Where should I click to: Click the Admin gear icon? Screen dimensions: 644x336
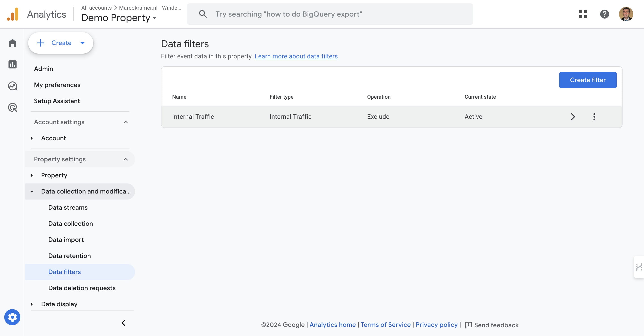(x=12, y=317)
